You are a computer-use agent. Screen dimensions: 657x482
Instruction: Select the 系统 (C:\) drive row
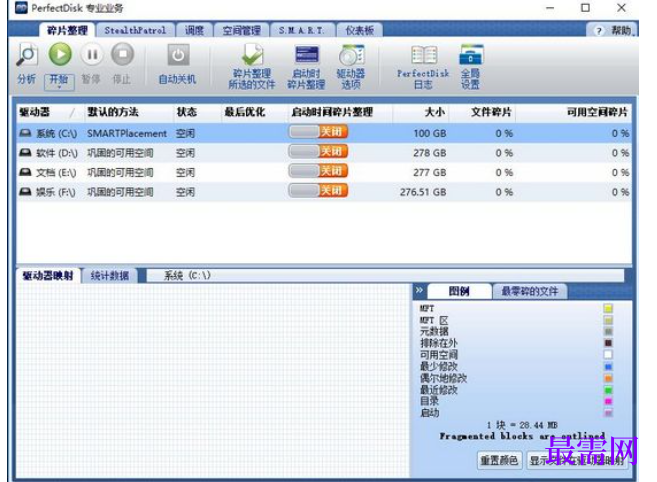click(x=324, y=133)
